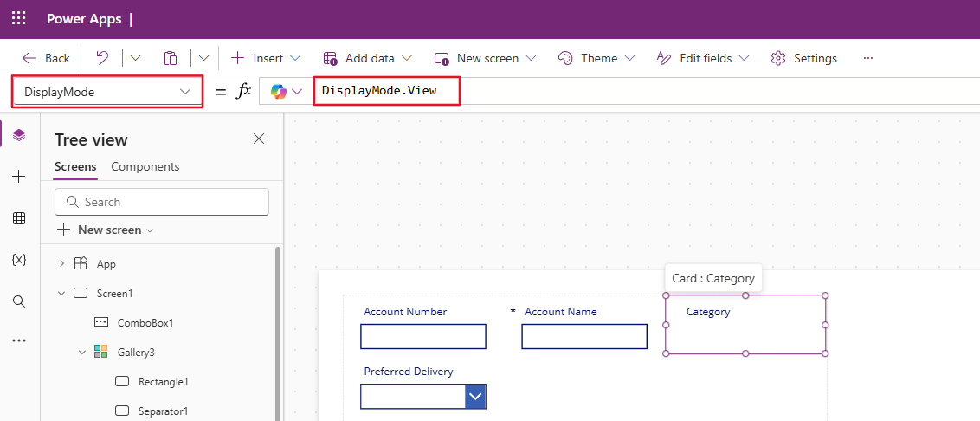Click the Account Number label

(x=406, y=312)
